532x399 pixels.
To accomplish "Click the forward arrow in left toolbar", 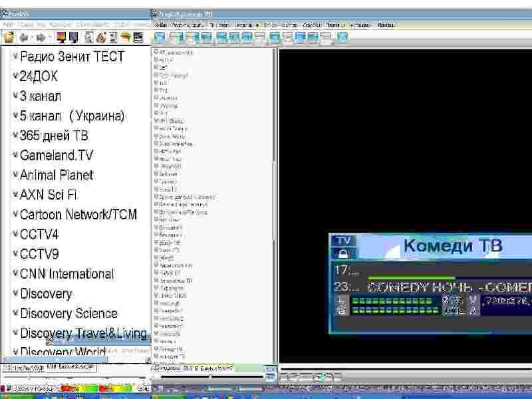I will [40, 37].
